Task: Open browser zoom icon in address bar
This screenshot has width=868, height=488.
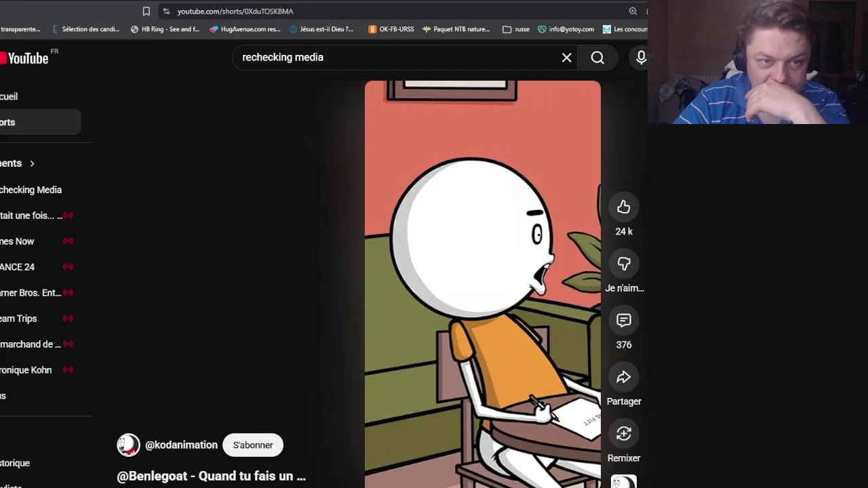Action: coord(633,12)
